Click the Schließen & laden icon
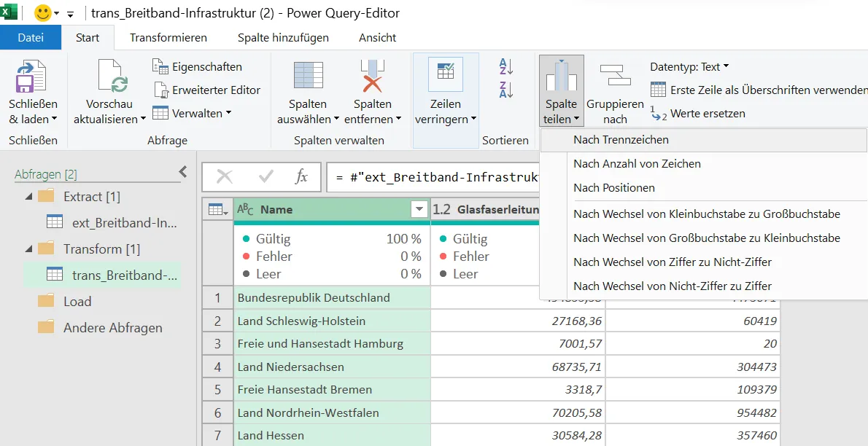868x446 pixels. click(x=31, y=77)
